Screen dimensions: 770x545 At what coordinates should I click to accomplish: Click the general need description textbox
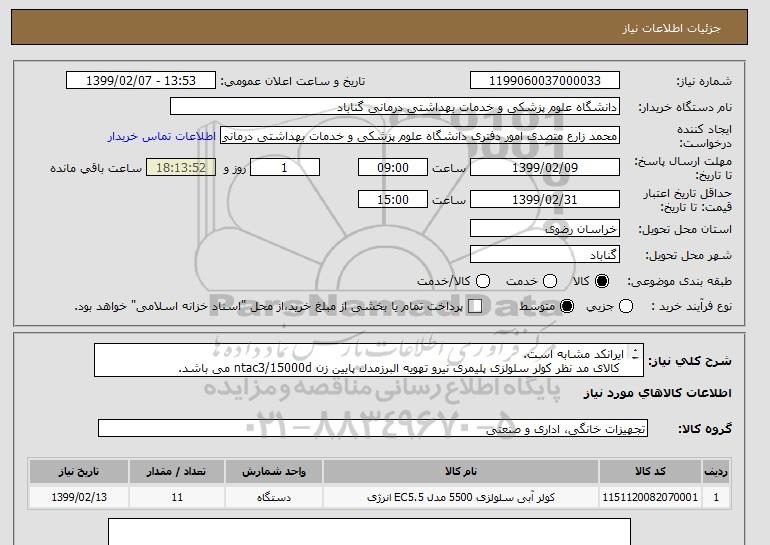(369, 360)
